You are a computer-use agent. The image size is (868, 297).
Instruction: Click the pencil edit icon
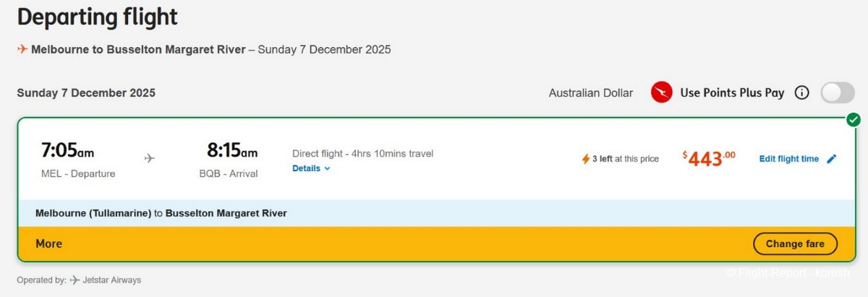point(831,159)
